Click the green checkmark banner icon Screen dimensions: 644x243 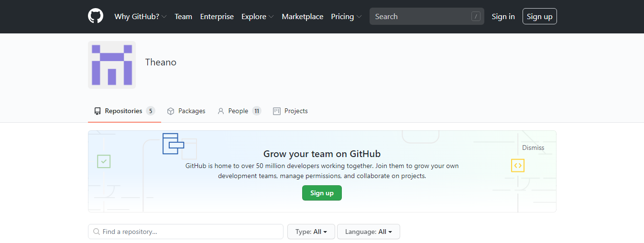(x=104, y=161)
